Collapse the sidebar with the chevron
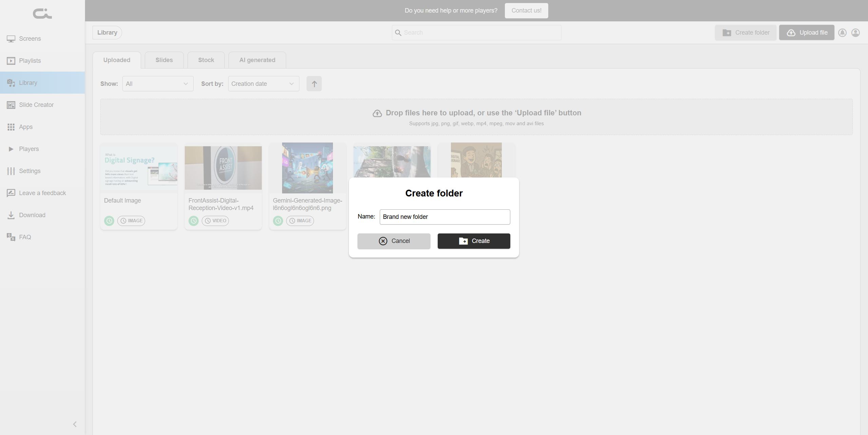868x435 pixels. 75,424
